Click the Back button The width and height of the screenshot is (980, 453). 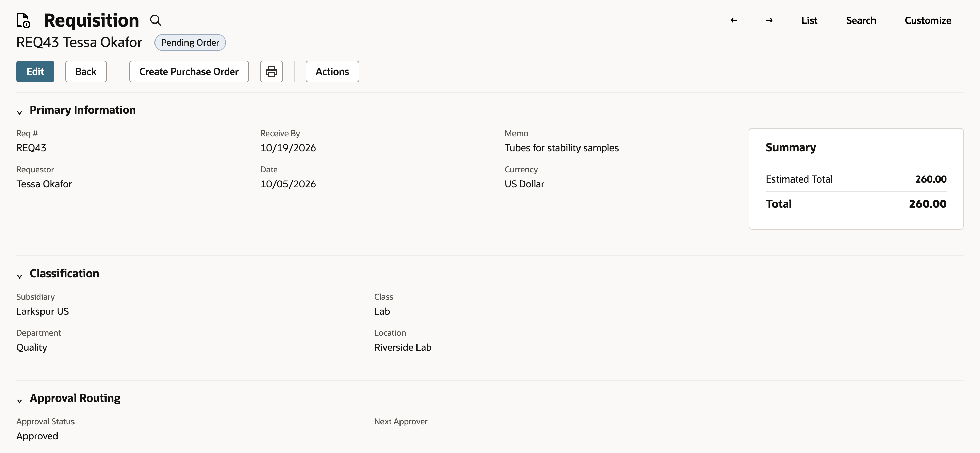coord(86,71)
